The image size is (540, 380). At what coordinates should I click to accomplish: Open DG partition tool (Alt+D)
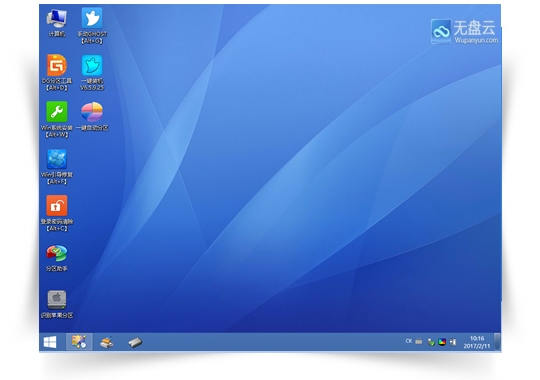pyautogui.click(x=57, y=73)
